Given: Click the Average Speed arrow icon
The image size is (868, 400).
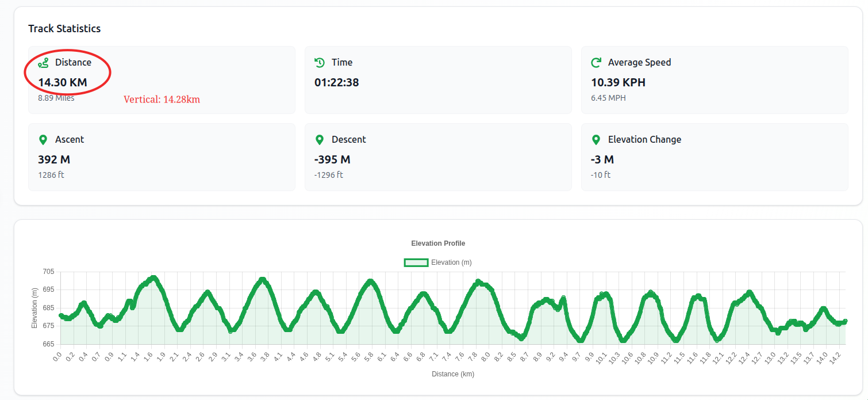Looking at the screenshot, I should click(596, 63).
